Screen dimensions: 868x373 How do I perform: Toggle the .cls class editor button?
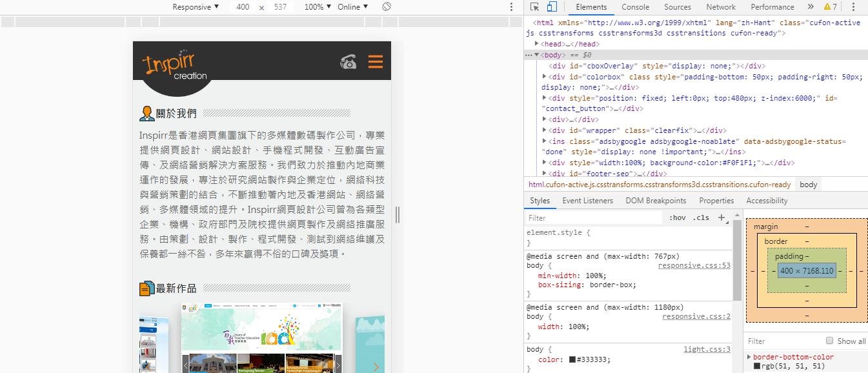click(x=701, y=217)
